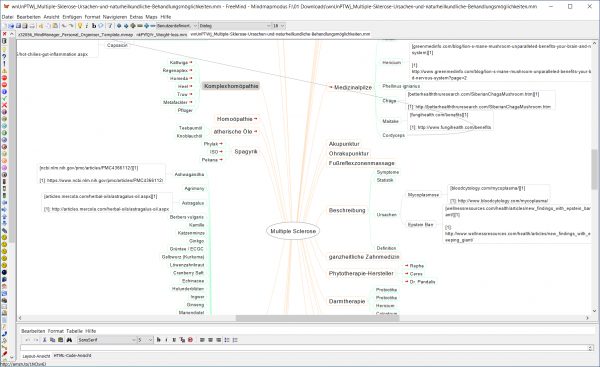Click the red X remove icon in sidebar
The height and width of the screenshot is (367, 600).
point(4,104)
